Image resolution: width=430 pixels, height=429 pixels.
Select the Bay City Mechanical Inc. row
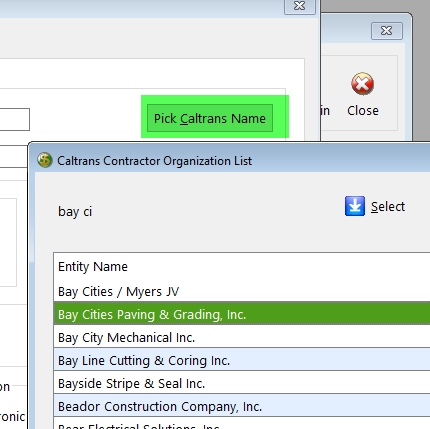point(242,337)
